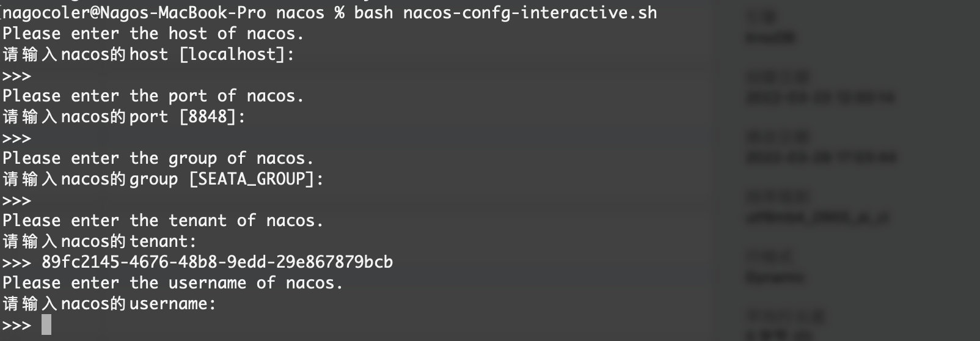Click the Chinese tenant prompt line ending 'tenant:'
The width and height of the screenshot is (980, 341).
(x=100, y=241)
